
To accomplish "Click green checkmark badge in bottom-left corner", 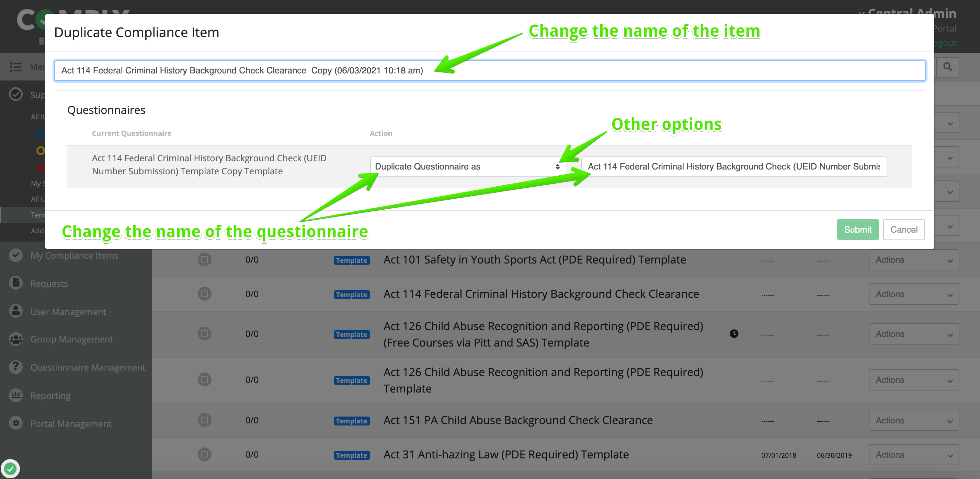I will pyautogui.click(x=10, y=468).
